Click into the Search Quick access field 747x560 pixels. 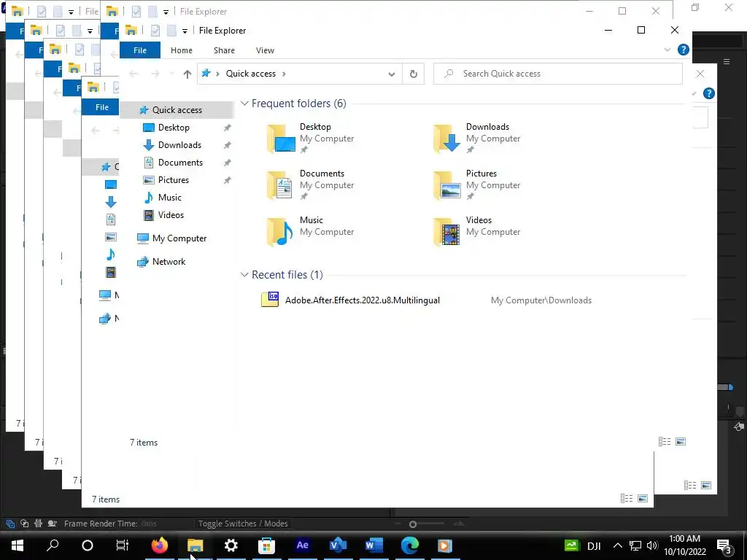point(557,74)
